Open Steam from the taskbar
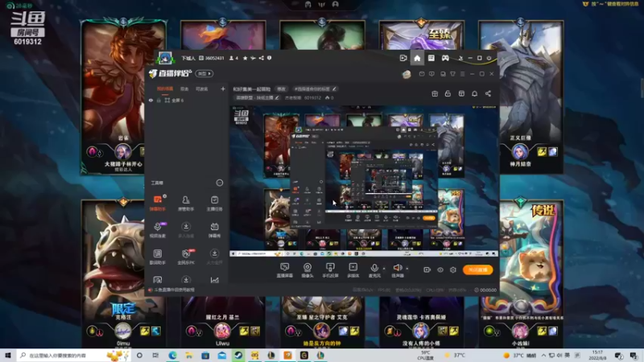 238,355
